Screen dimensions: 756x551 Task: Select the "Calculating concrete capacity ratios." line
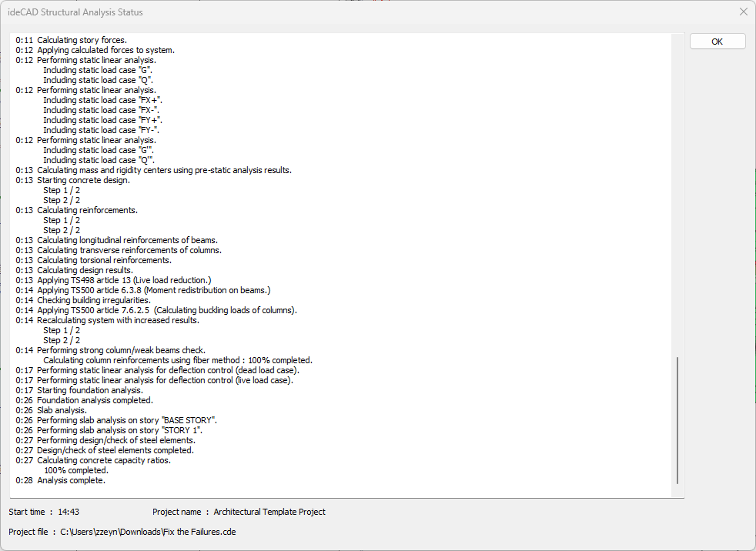pyautogui.click(x=103, y=460)
